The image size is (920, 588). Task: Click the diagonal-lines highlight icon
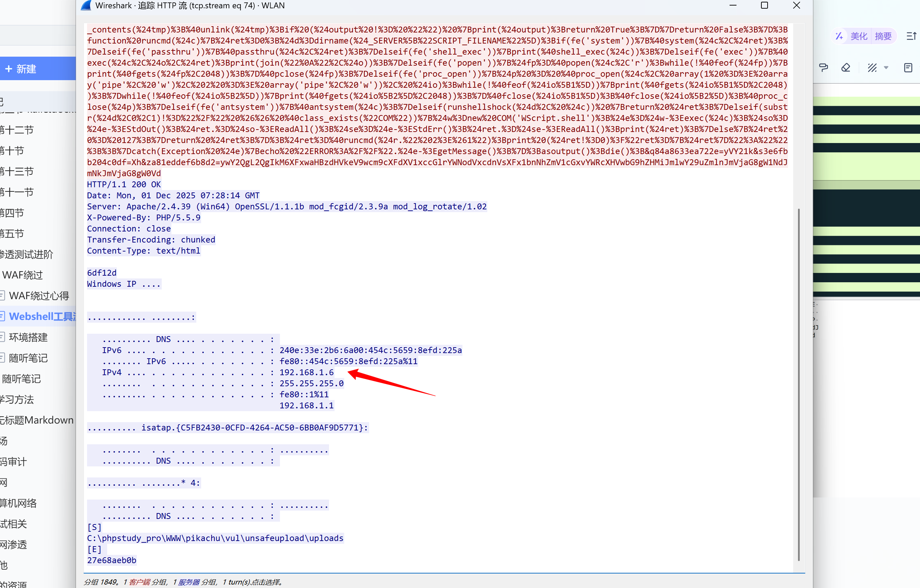click(872, 68)
